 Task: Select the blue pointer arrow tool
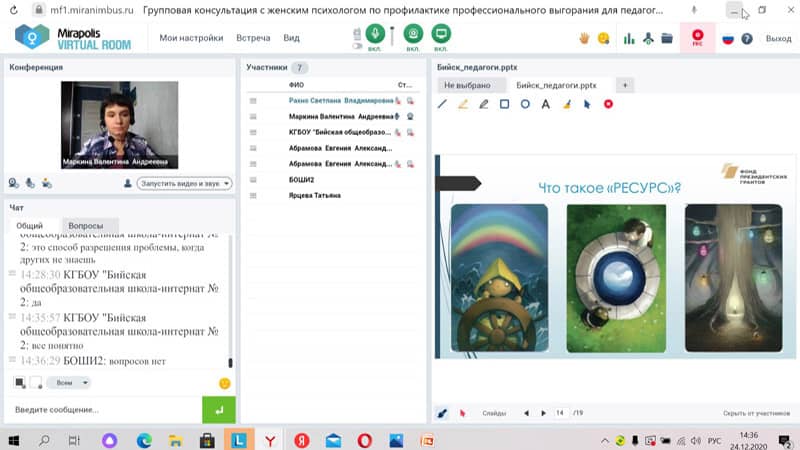point(587,104)
